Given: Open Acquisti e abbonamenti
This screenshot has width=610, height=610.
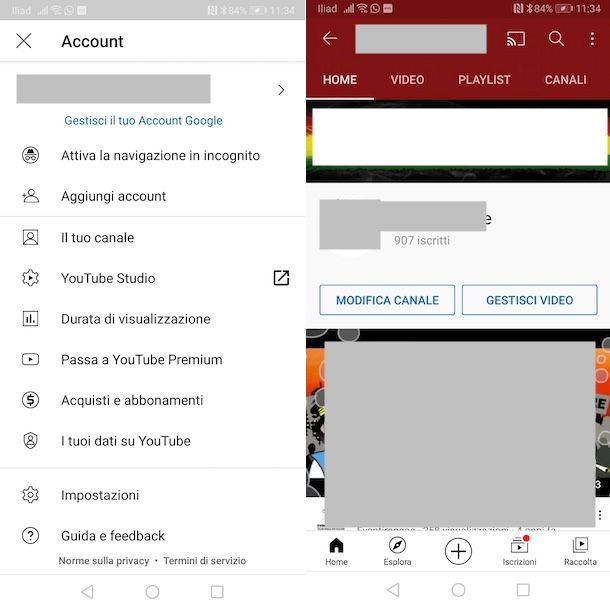Looking at the screenshot, I should (132, 400).
